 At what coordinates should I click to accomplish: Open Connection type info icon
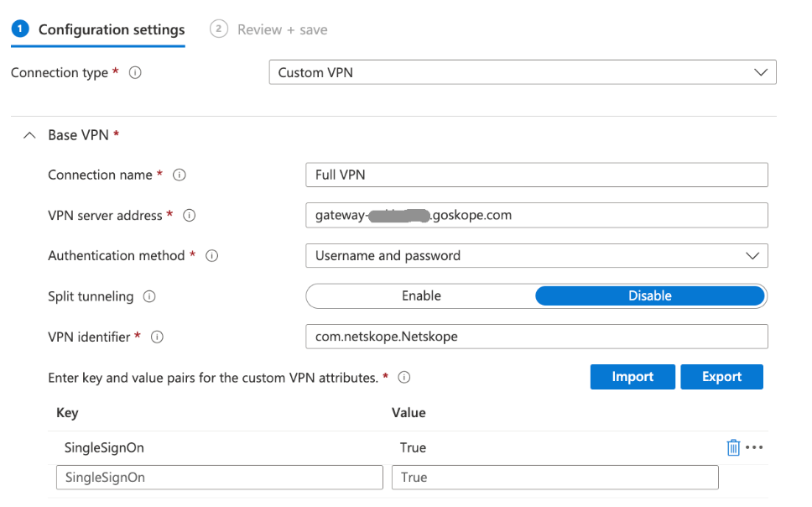coord(135,72)
